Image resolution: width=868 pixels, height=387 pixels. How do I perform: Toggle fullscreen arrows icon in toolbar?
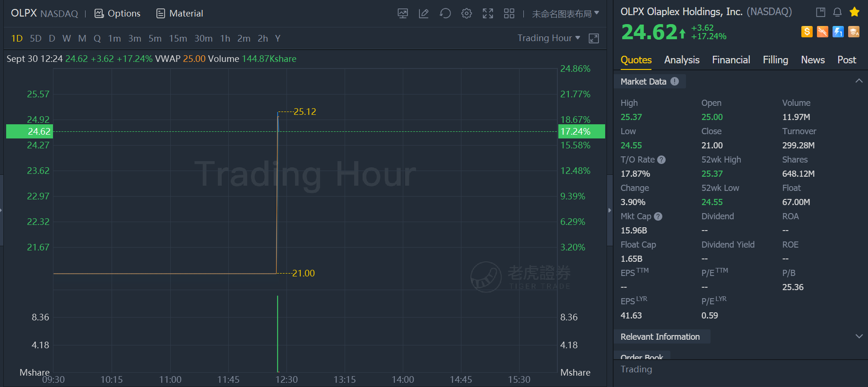tap(488, 14)
